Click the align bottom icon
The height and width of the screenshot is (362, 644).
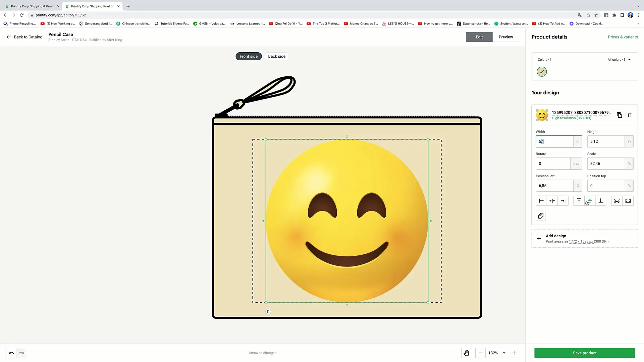coord(601,201)
